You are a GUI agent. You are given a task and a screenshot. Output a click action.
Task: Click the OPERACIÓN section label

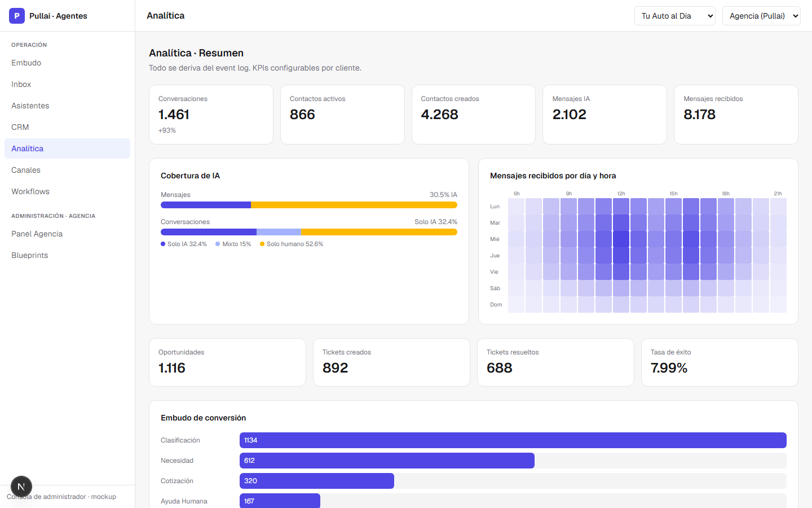coord(29,45)
